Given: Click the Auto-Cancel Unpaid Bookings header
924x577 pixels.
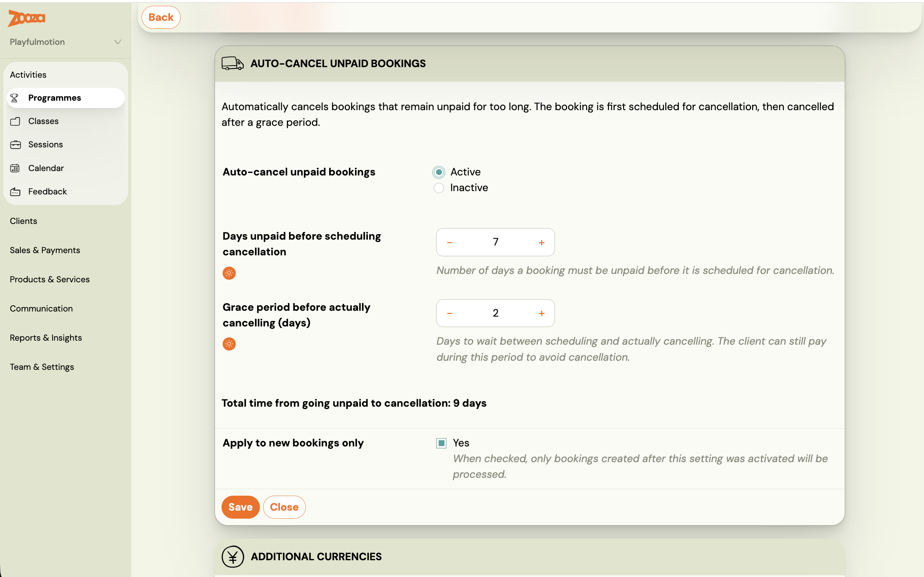Looking at the screenshot, I should tap(530, 64).
